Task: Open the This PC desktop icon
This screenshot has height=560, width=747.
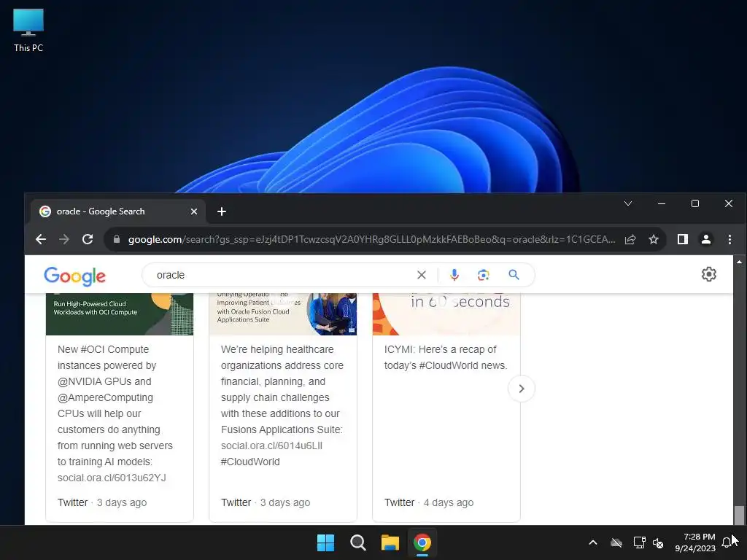Action: point(28,29)
